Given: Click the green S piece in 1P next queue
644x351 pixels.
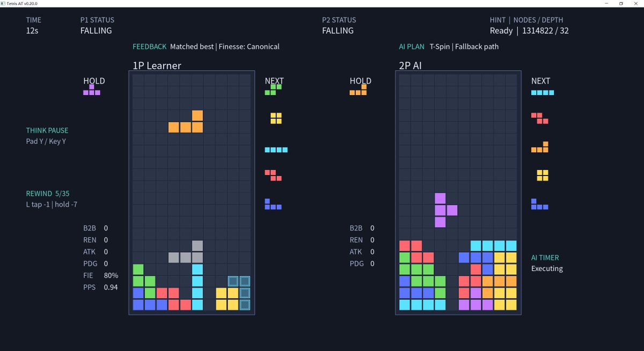Looking at the screenshot, I should point(274,90).
